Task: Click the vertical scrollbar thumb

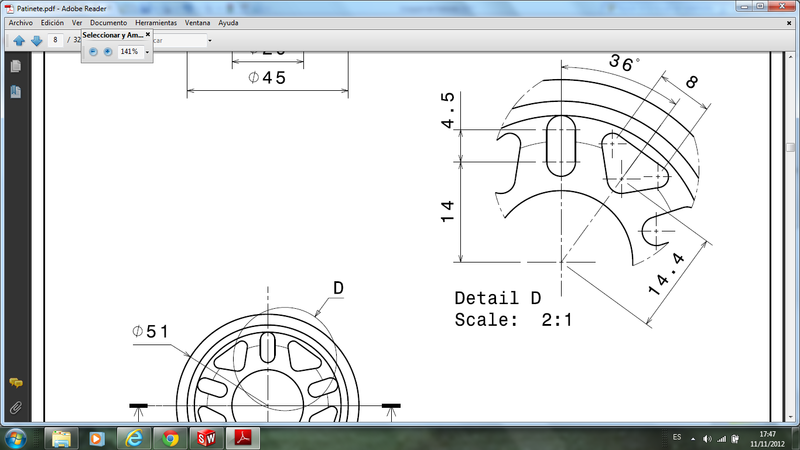Action: (790, 147)
